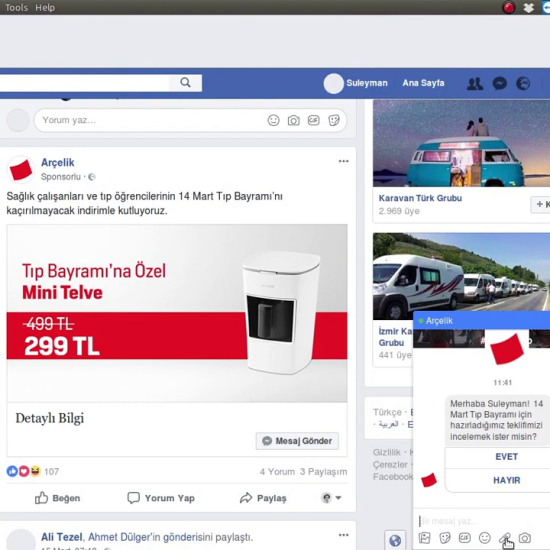Select Türkçe language link
Image resolution: width=550 pixels, height=550 pixels.
[x=387, y=412]
